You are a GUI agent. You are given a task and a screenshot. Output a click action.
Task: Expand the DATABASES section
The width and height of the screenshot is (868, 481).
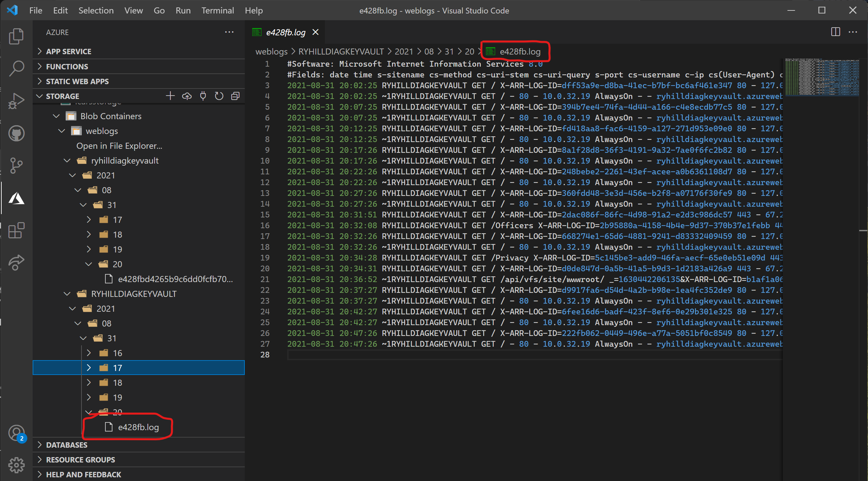(139, 445)
